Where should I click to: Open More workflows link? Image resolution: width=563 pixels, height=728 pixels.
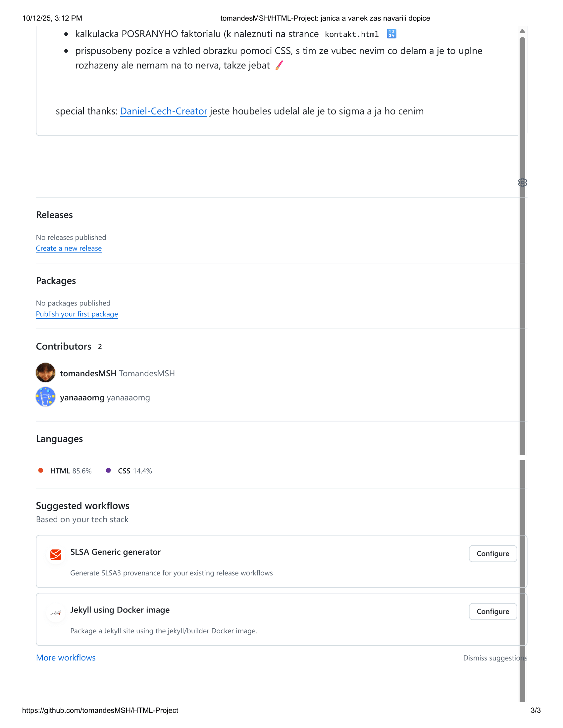coord(66,658)
